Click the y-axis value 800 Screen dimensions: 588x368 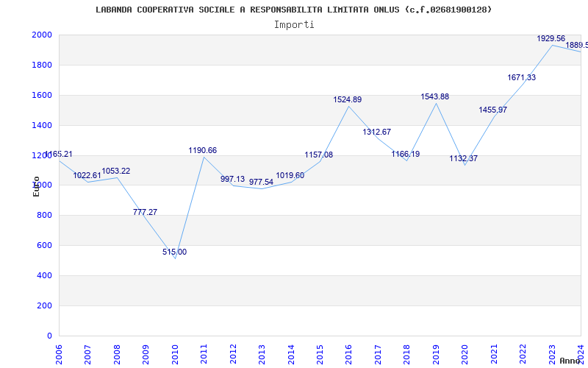click(x=45, y=215)
